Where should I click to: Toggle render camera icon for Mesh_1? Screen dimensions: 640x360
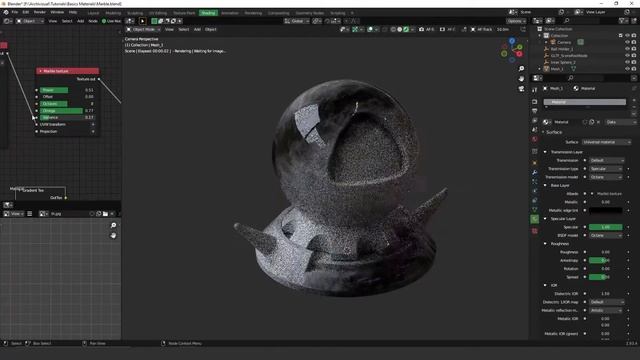(634, 69)
